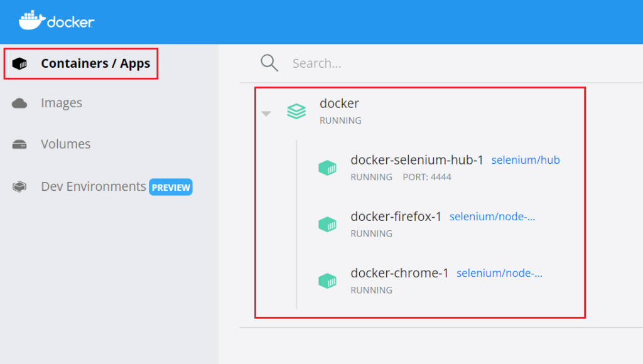Viewport: 643px width, 364px height.
Task: Click the Volumes drive icon
Action: [19, 144]
